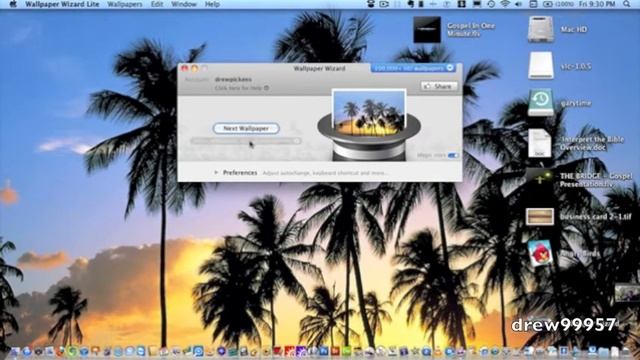This screenshot has width=640, height=360.
Task: Select the Gospel In One Minute.flv file
Action: [427, 29]
